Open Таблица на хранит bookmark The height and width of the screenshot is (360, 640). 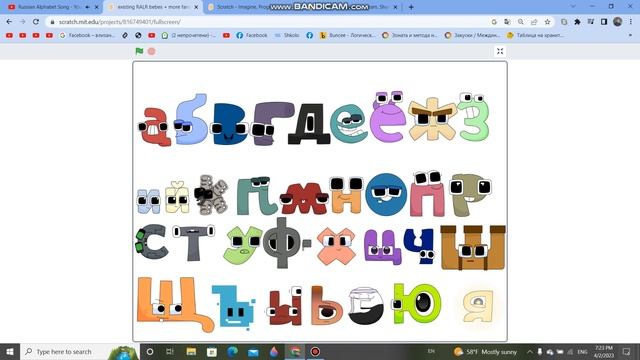tap(535, 36)
